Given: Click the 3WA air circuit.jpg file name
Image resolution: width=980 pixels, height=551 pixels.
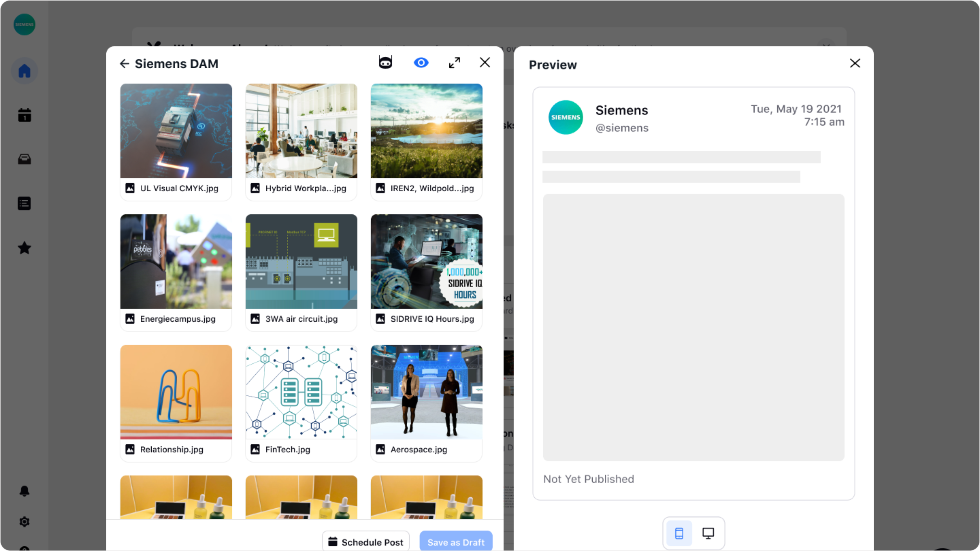Looking at the screenshot, I should click(x=301, y=319).
